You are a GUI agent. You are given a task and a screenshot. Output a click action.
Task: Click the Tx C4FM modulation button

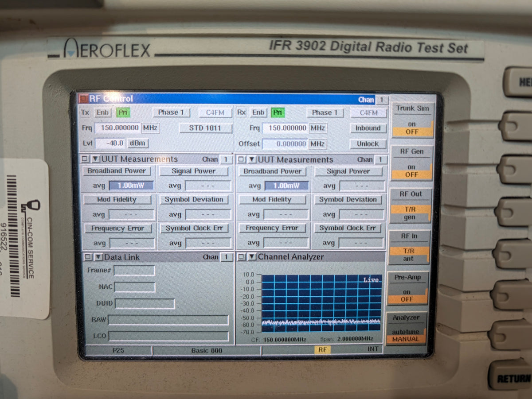pos(215,112)
